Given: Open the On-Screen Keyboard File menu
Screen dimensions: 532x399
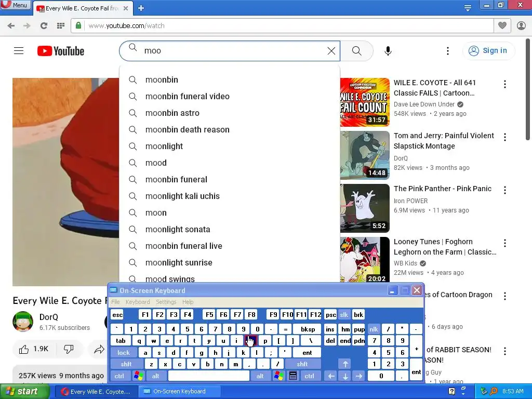Looking at the screenshot, I should tap(115, 302).
